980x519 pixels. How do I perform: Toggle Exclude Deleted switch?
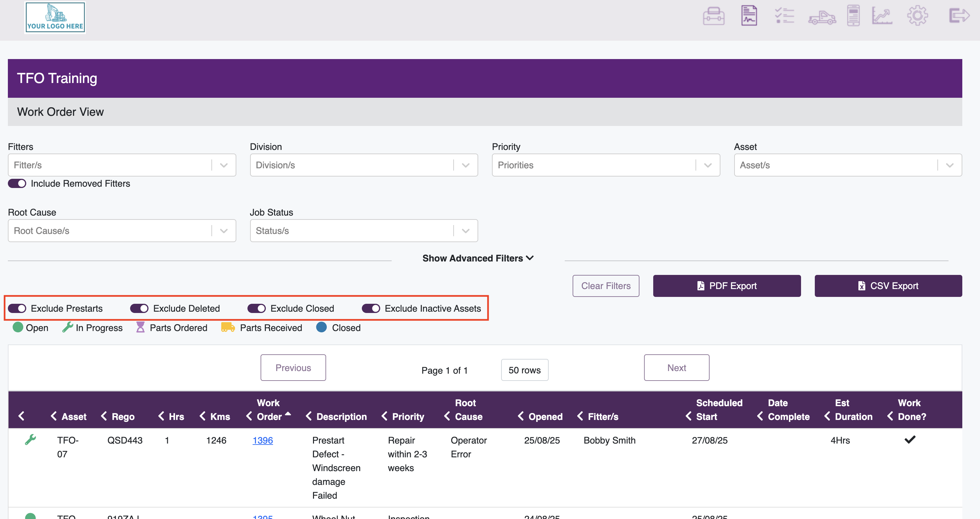tap(139, 308)
